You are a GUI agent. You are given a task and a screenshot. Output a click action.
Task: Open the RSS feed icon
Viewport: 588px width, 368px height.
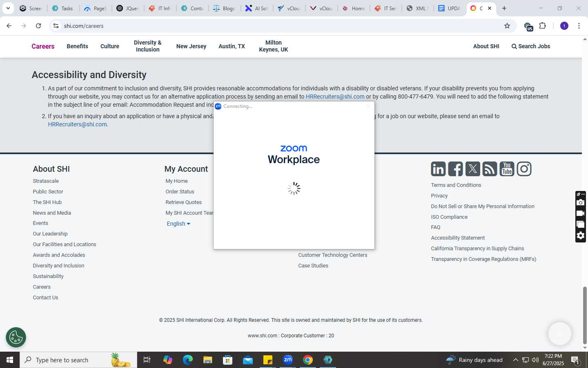pos(490,169)
